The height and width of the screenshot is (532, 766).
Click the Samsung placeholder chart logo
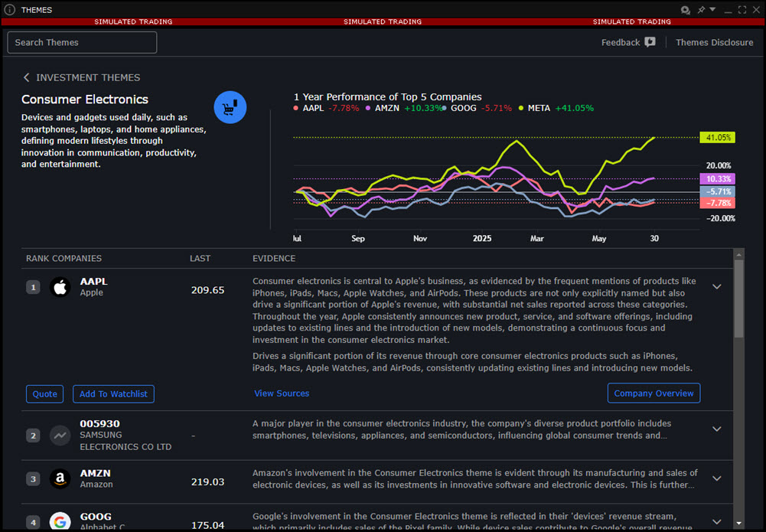pyautogui.click(x=60, y=436)
